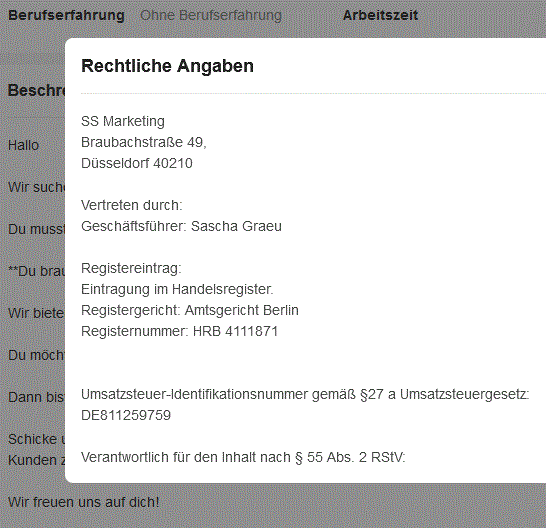Click the Vertreten durch: line

132,205
